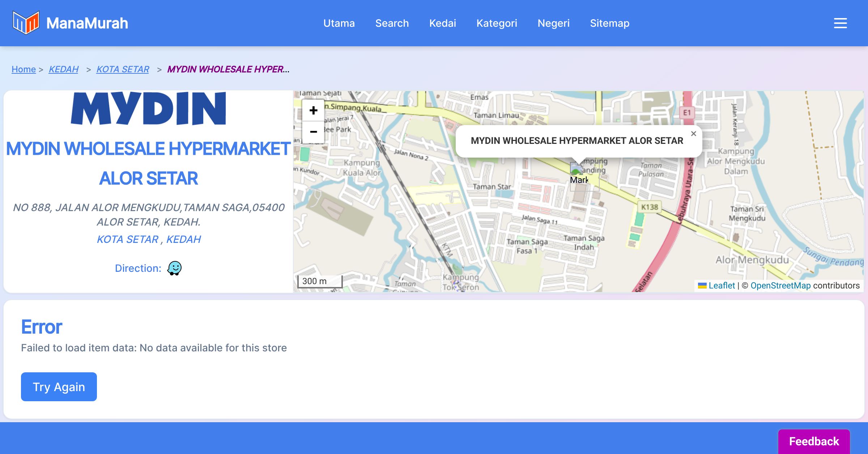Follow the KEDAH breadcrumb link
868x454 pixels.
point(63,69)
